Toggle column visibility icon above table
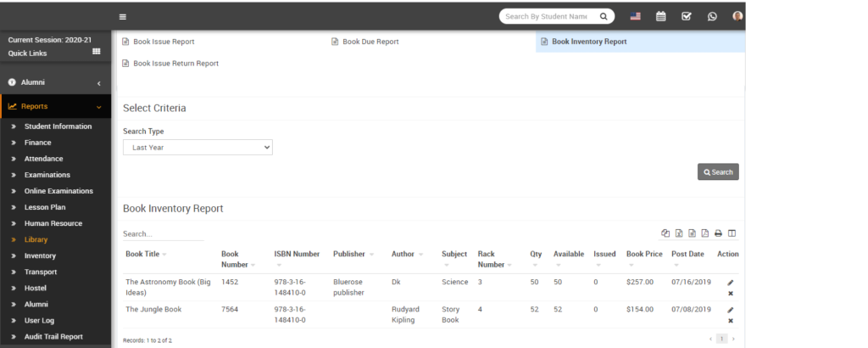Viewport: 868px width, 348px height. [732, 233]
